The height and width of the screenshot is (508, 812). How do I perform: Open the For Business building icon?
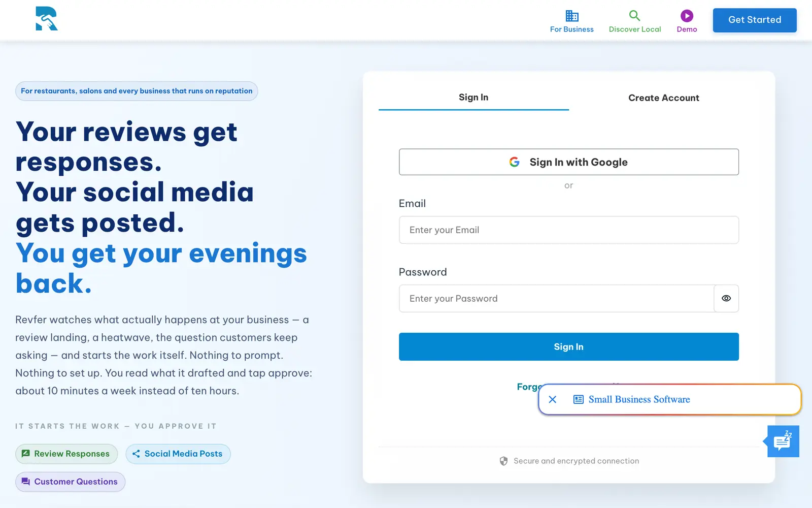[x=572, y=16]
